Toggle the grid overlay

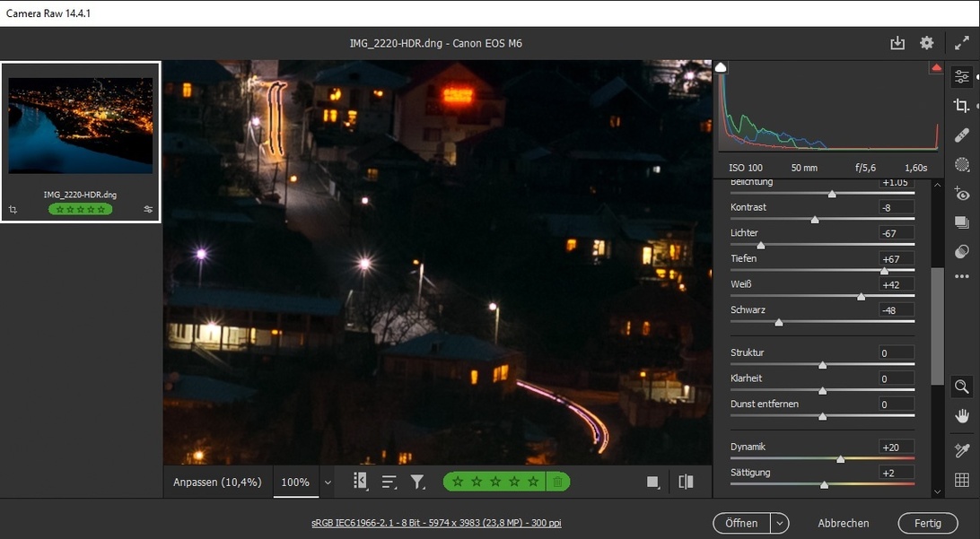pos(962,480)
